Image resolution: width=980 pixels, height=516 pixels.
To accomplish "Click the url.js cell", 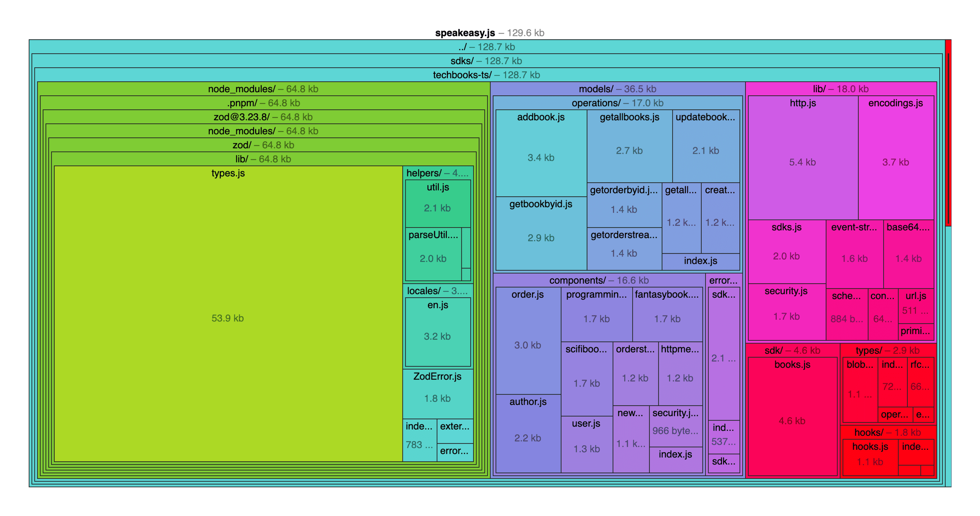I will click(x=916, y=306).
